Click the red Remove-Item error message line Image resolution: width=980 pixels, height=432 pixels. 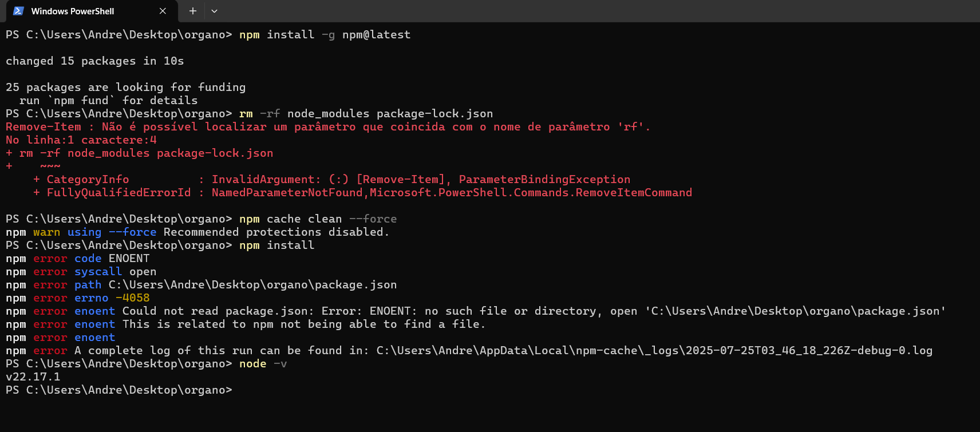click(328, 127)
